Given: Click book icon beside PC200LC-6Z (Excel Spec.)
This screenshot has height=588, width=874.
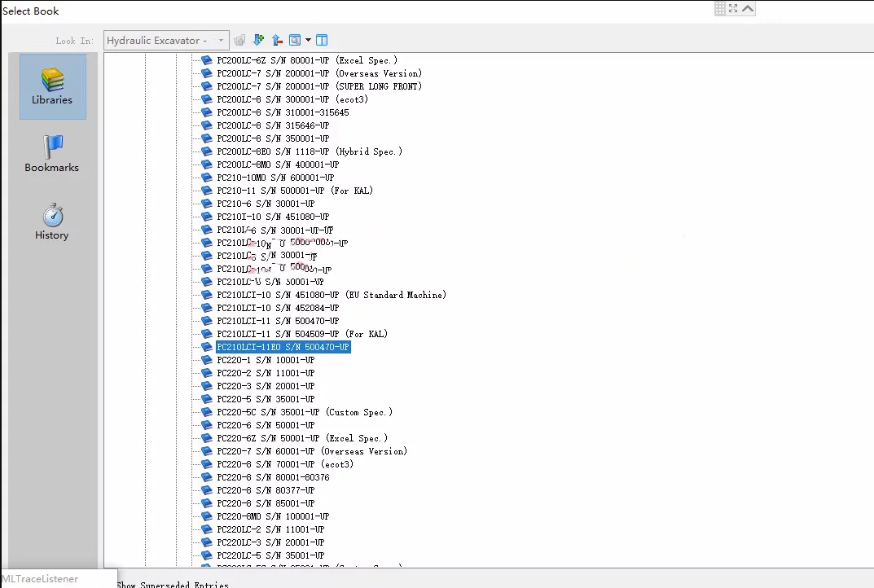Looking at the screenshot, I should pos(207,60).
